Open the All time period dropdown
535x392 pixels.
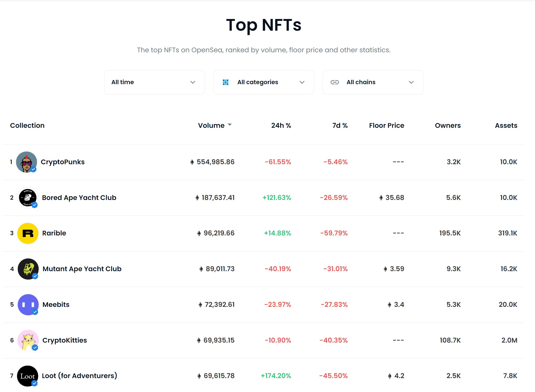point(154,82)
